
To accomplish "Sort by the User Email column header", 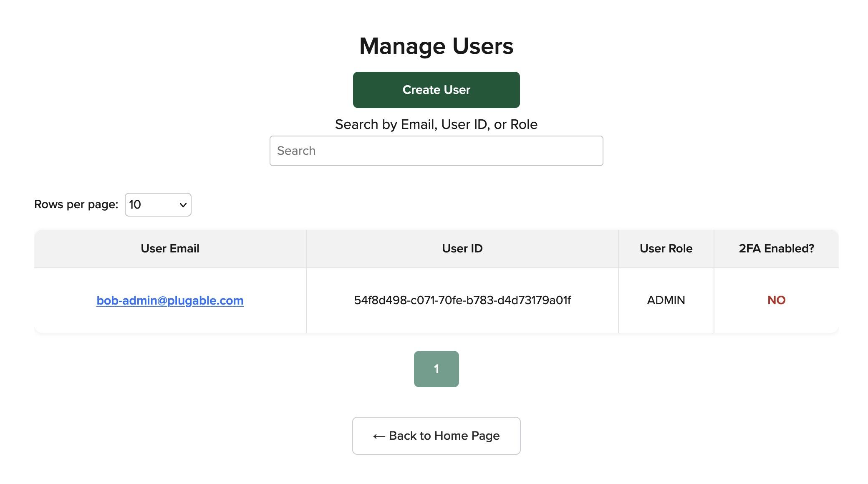I will [170, 248].
